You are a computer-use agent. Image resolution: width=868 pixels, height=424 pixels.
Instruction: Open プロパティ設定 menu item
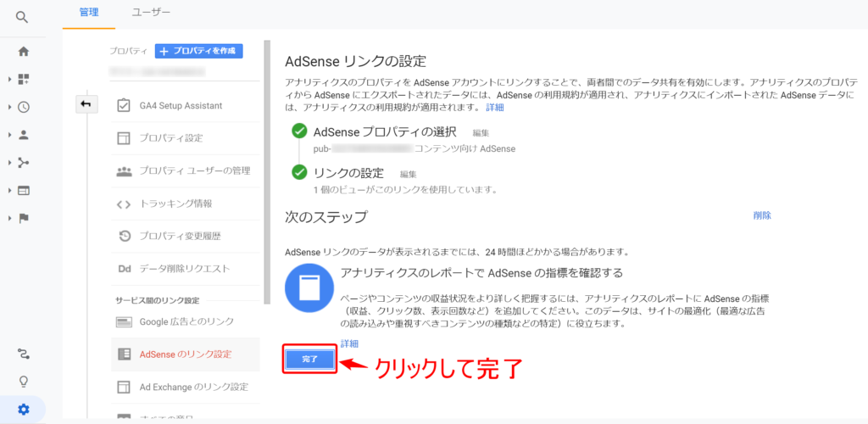186,138
